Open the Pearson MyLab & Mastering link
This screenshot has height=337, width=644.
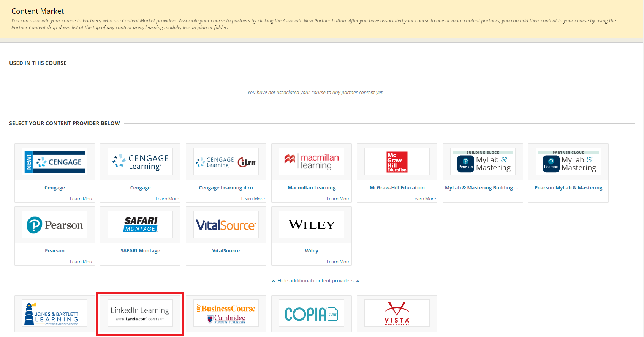(568, 188)
